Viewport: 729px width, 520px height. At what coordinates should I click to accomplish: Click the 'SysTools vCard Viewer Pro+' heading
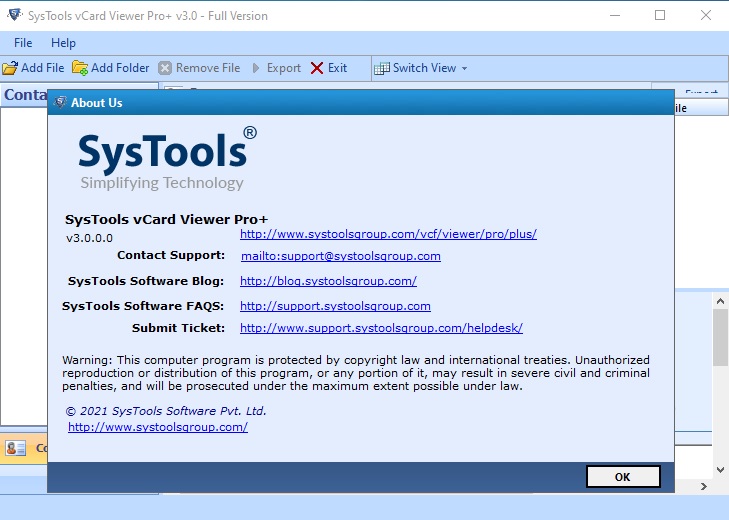[166, 219]
